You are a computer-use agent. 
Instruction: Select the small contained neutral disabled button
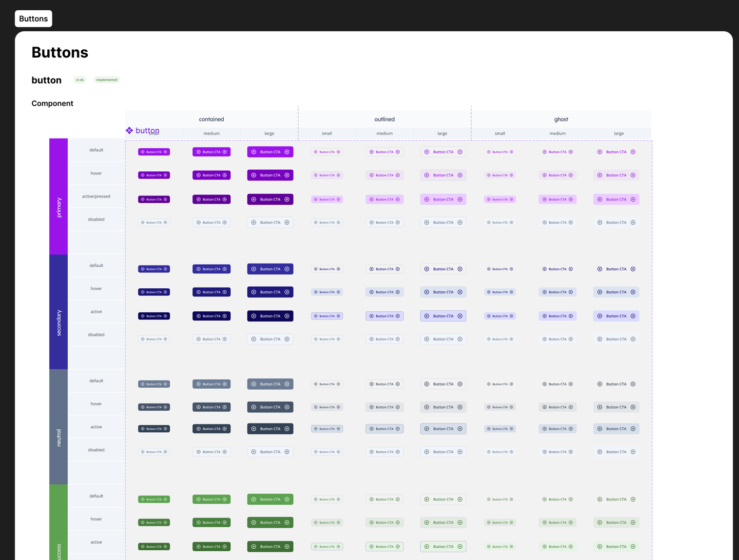click(x=154, y=452)
